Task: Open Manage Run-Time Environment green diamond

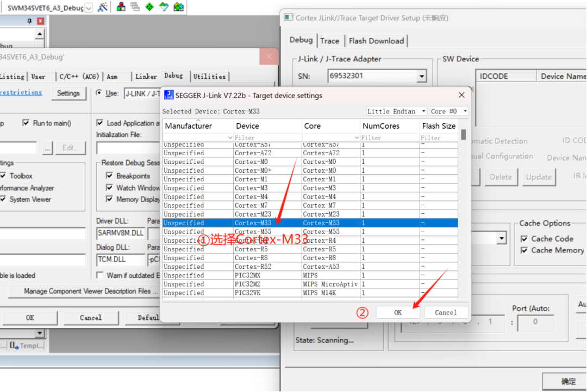Action: 149,7
